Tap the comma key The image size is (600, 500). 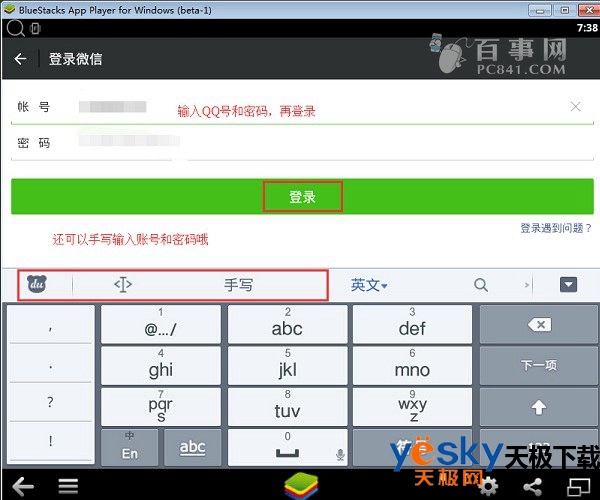click(x=50, y=324)
